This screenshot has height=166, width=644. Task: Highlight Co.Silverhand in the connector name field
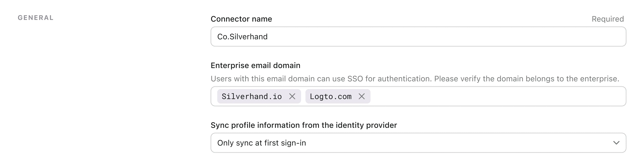coord(242,36)
